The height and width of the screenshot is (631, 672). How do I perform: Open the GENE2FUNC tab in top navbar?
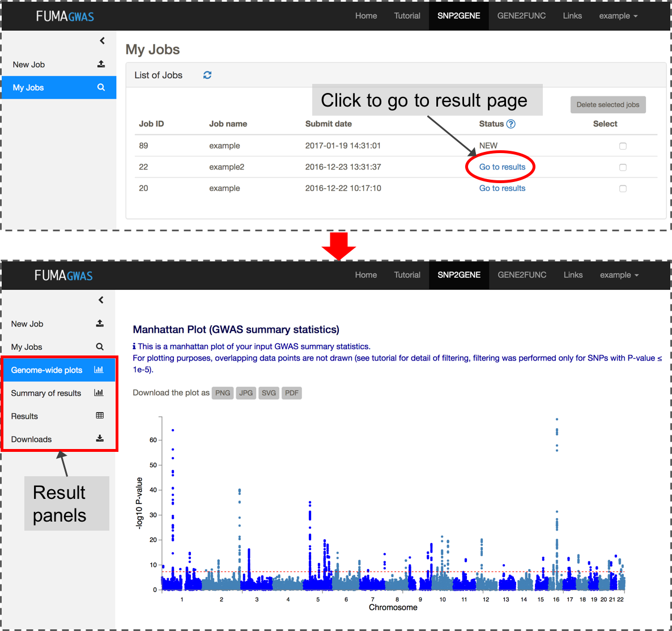(x=521, y=16)
